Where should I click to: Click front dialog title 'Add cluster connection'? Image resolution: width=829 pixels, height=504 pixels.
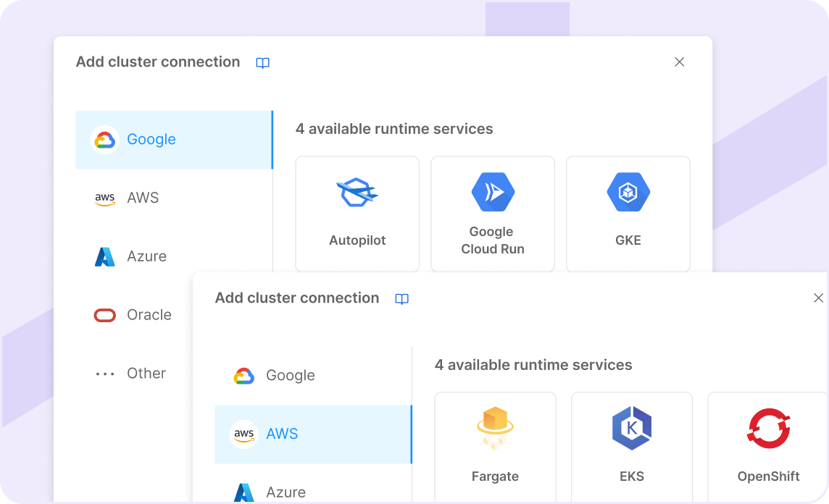pos(297,298)
